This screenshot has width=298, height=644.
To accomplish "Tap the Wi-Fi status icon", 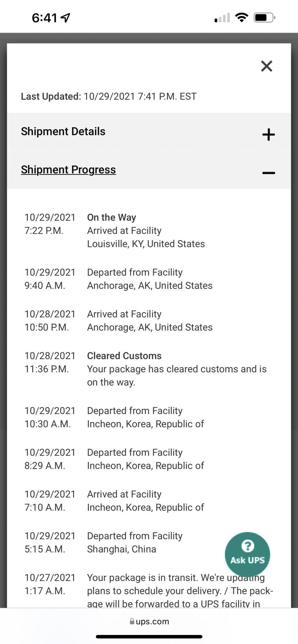I will pyautogui.click(x=242, y=17).
